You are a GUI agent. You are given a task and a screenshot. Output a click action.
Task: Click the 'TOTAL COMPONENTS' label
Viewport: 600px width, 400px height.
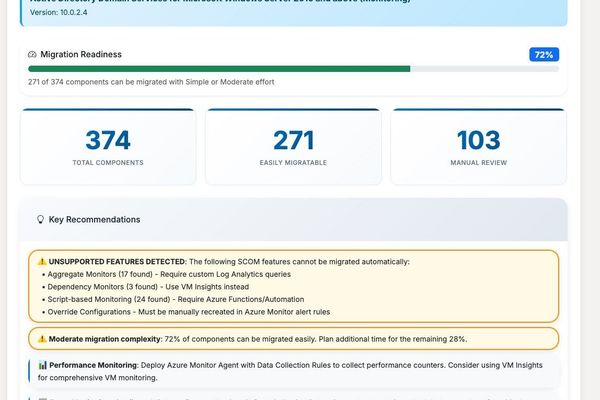(108, 163)
